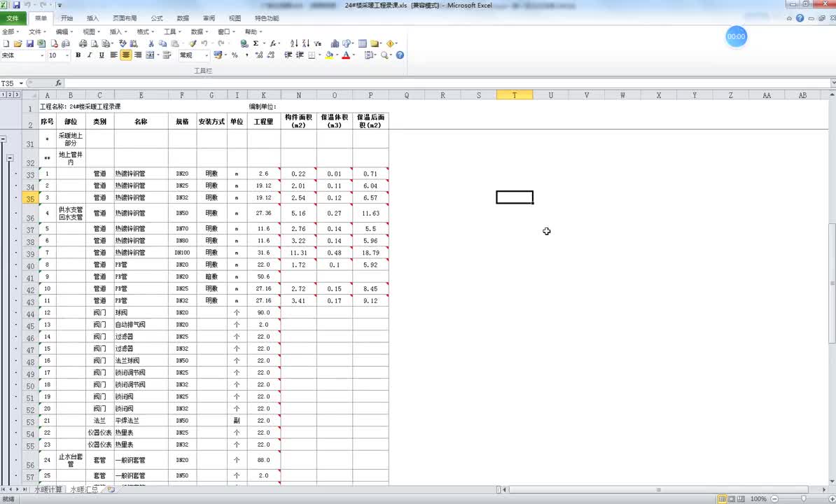Click the Increase Indent icon
The width and height of the screenshot is (836, 504).
coord(300,55)
